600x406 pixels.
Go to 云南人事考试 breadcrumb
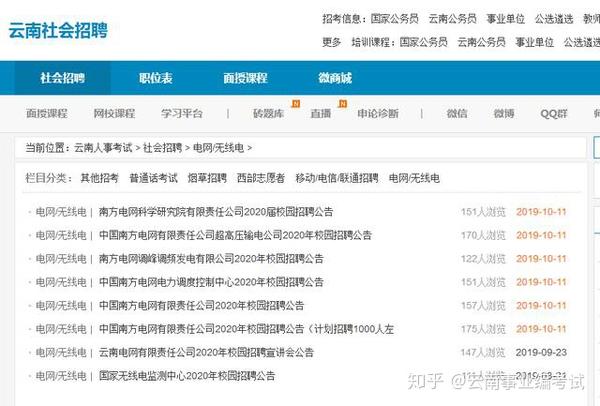pyautogui.click(x=103, y=148)
